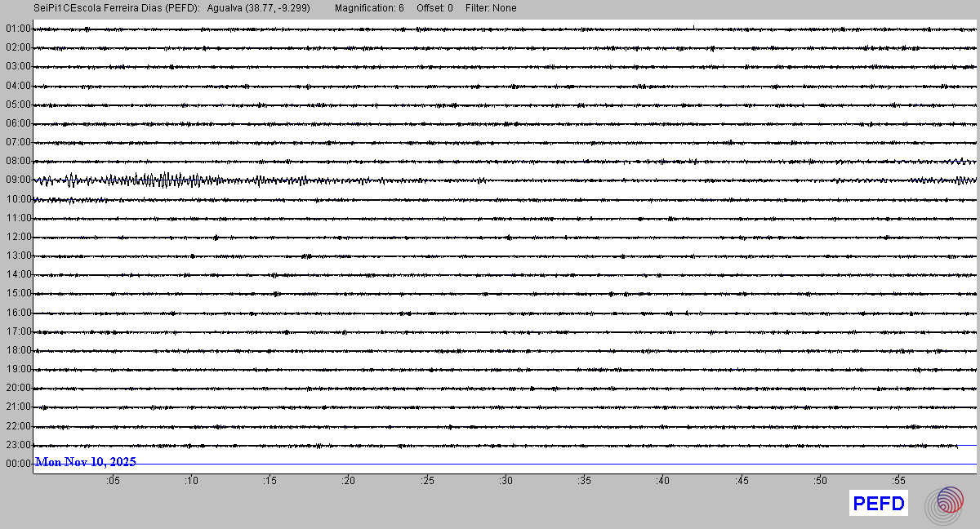The height and width of the screenshot is (529, 980).
Task: Click the red spiral seismograph logo
Action: 950,504
